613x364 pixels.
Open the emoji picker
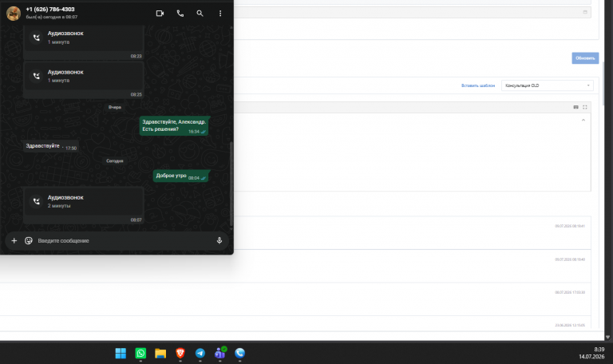point(29,240)
